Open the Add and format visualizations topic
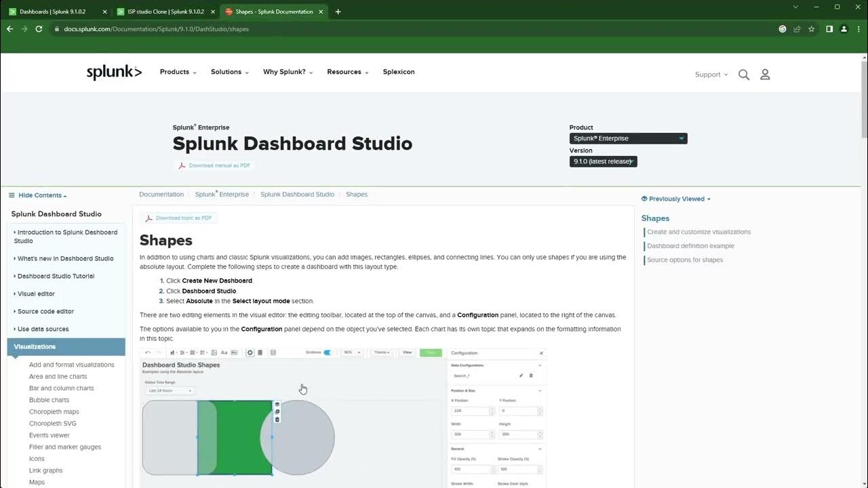This screenshot has width=868, height=488. click(x=72, y=365)
